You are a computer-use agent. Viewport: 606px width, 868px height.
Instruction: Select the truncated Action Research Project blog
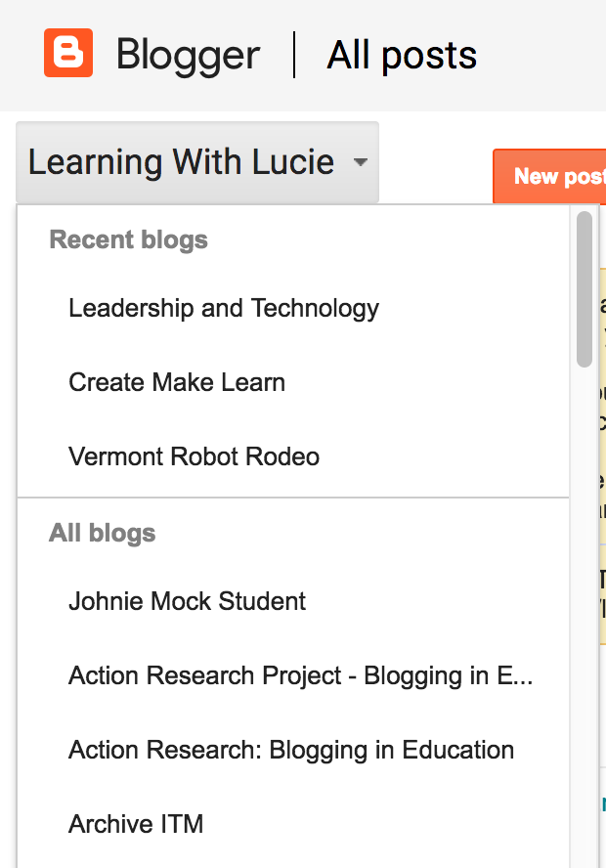pyautogui.click(x=300, y=675)
